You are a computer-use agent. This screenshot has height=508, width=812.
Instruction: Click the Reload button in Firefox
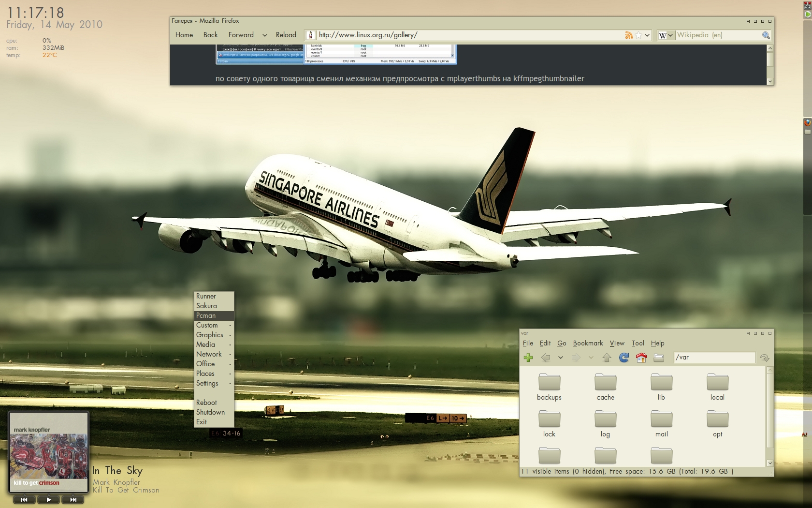286,35
